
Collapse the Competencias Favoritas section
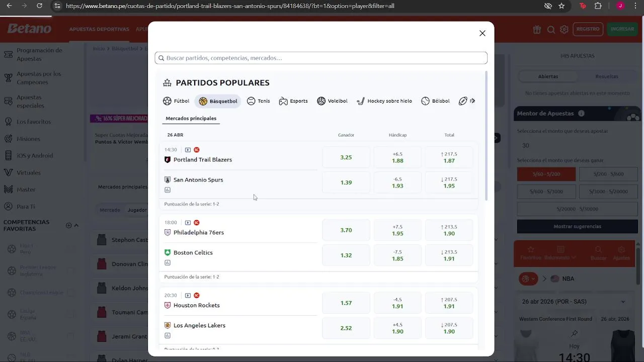76,225
